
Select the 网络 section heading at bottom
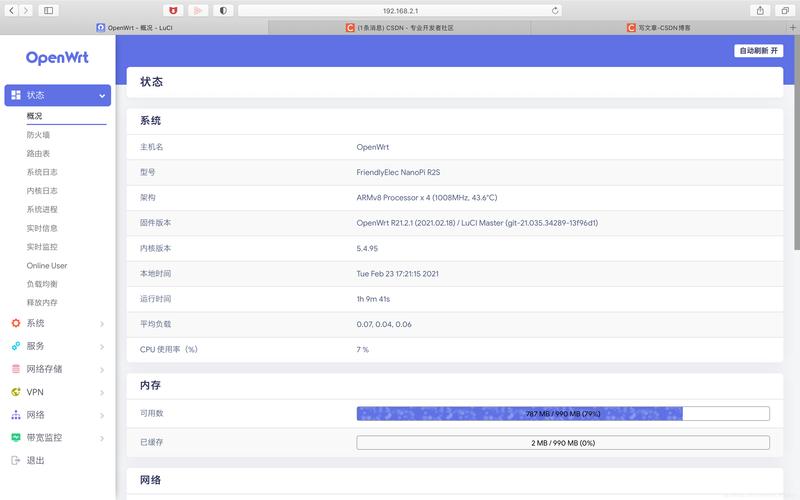tap(151, 480)
